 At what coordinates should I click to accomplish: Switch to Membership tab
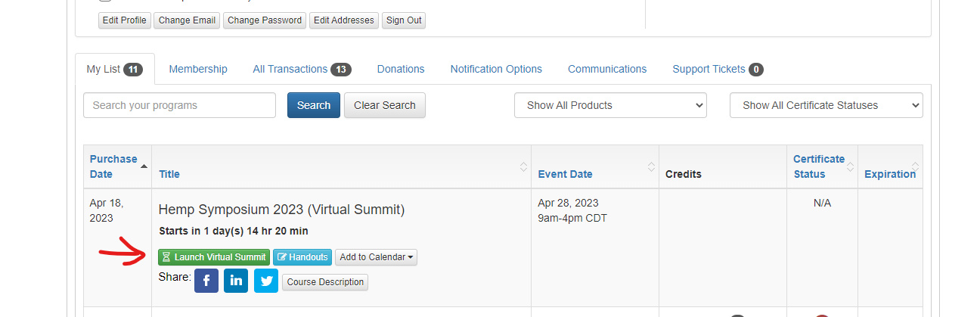pos(198,69)
